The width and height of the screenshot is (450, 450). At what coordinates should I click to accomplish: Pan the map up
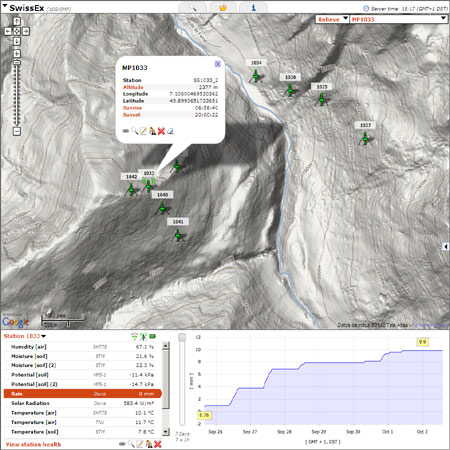[x=17, y=22]
